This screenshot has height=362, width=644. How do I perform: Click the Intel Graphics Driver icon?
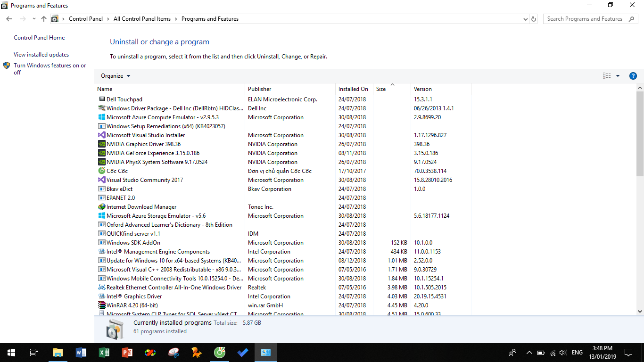pyautogui.click(x=101, y=296)
